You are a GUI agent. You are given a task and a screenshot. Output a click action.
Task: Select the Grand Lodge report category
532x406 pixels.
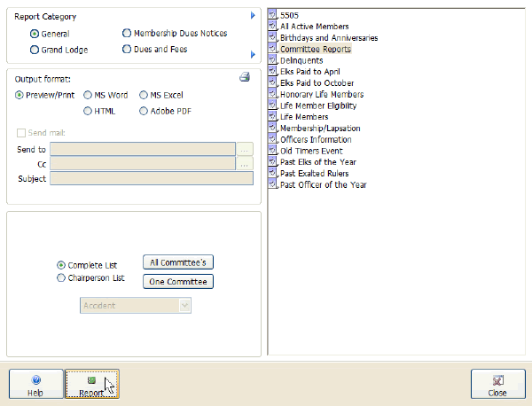pyautogui.click(x=35, y=50)
